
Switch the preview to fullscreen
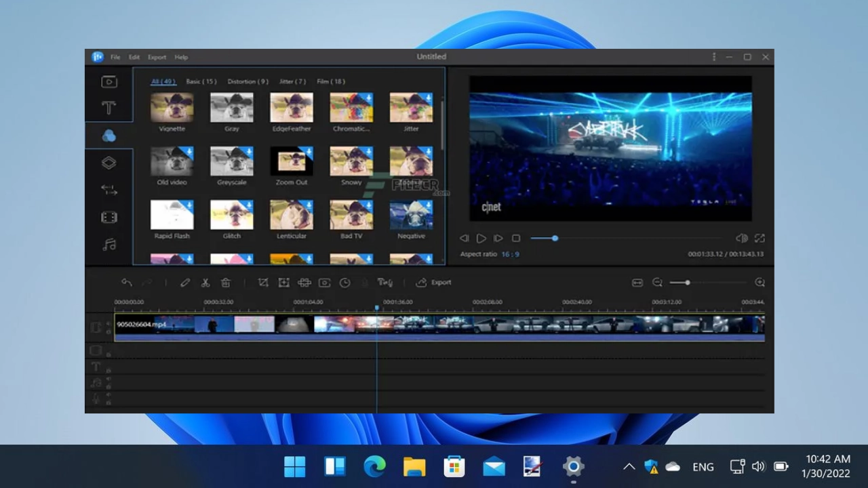pos(759,239)
